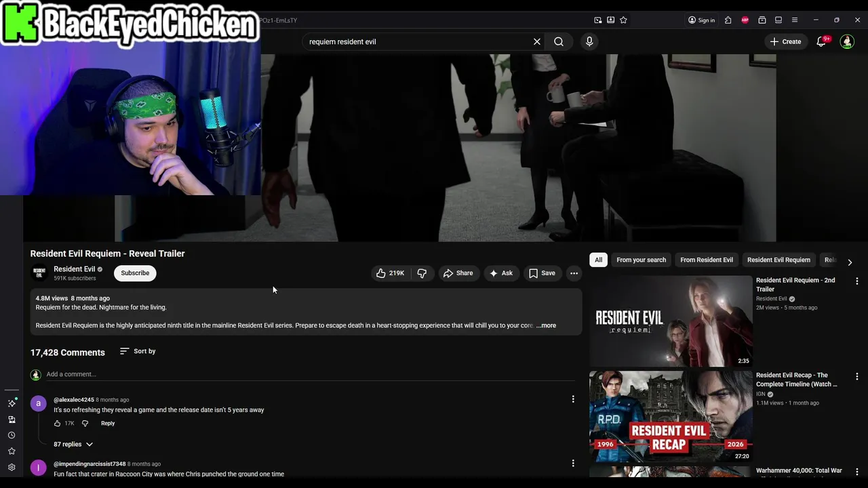Open options menu for @impendingnarcissist7348 comment
The width and height of the screenshot is (868, 488).
[573, 464]
